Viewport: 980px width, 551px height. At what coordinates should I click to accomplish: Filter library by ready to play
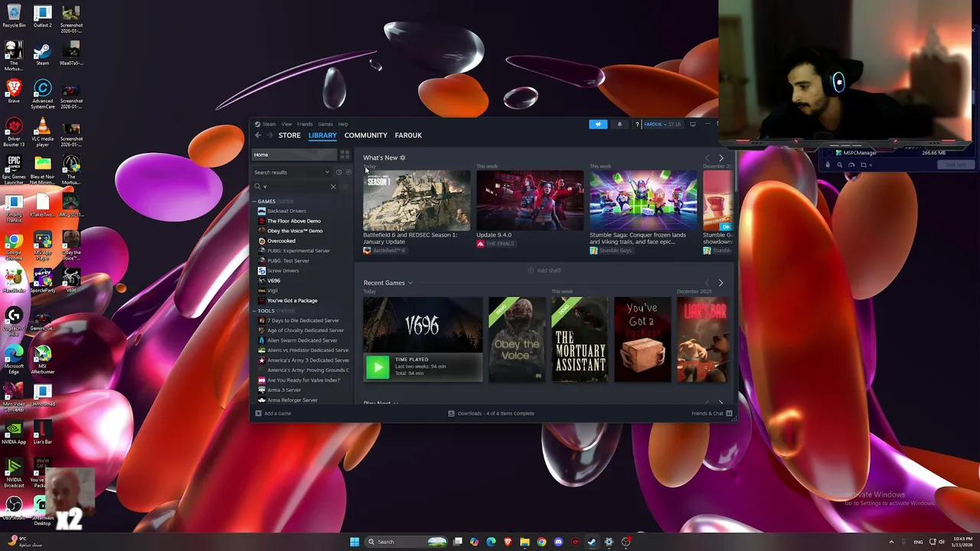[348, 172]
